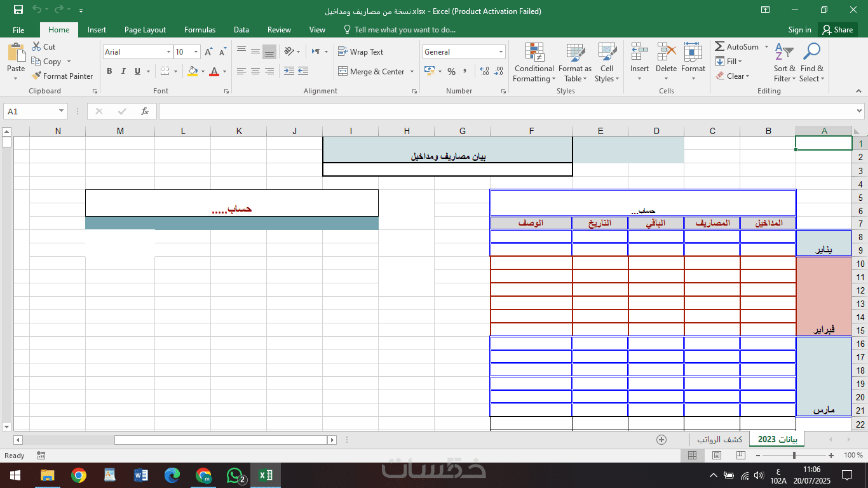Screen dimensions: 868x488
Task: Click the zoom slider handle
Action: [794, 456]
